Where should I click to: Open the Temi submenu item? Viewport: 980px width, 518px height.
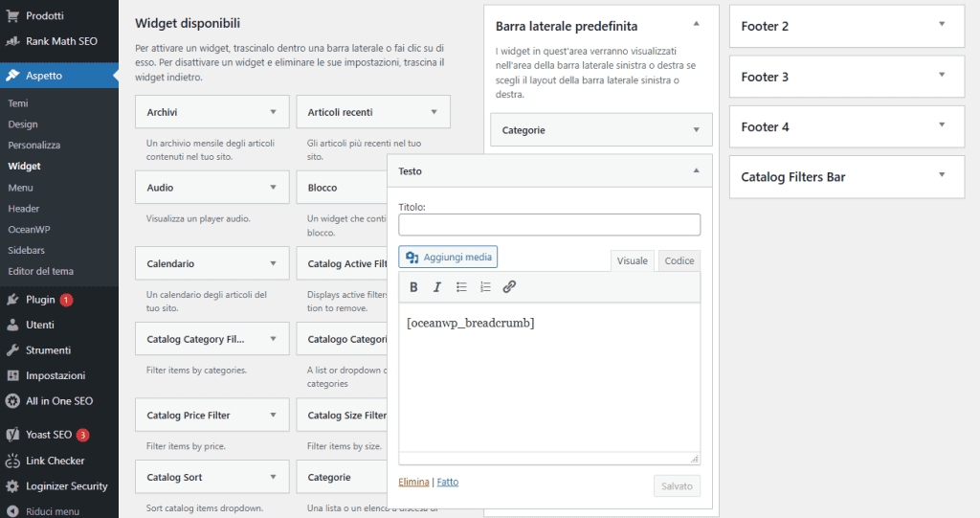(x=18, y=103)
